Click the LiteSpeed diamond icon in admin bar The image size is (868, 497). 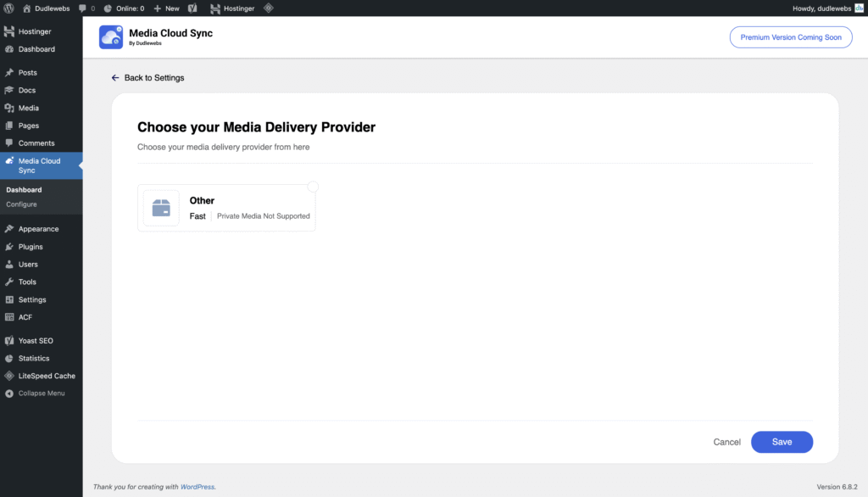(269, 8)
